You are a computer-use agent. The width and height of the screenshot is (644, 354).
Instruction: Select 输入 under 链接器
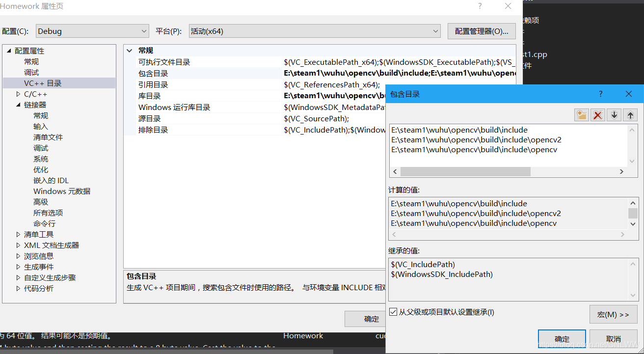[x=41, y=127]
